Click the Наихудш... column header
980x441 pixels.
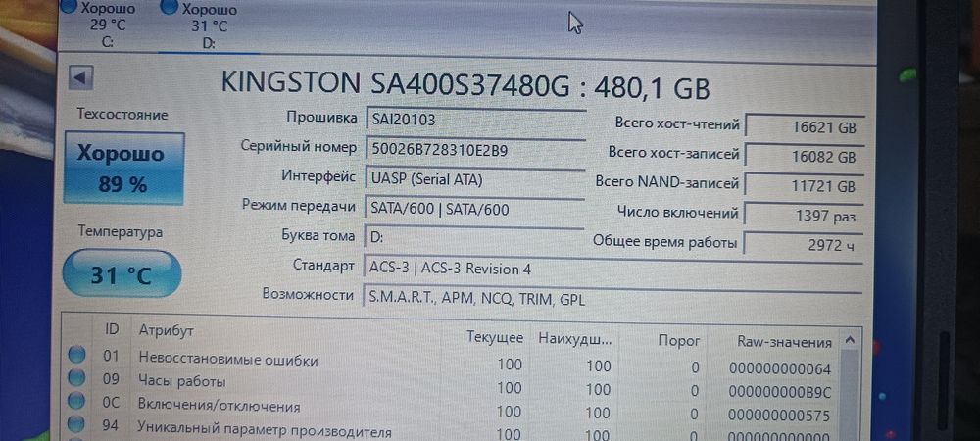575,339
